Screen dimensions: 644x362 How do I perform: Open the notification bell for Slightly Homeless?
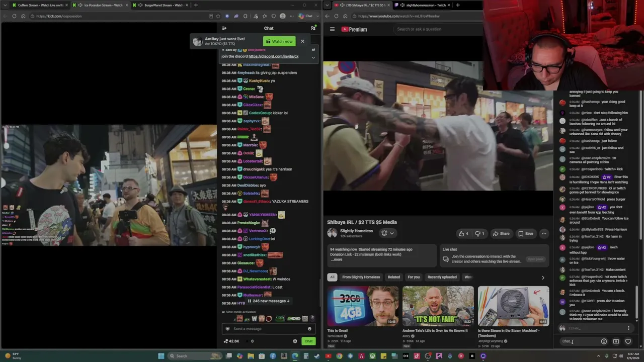387,233
